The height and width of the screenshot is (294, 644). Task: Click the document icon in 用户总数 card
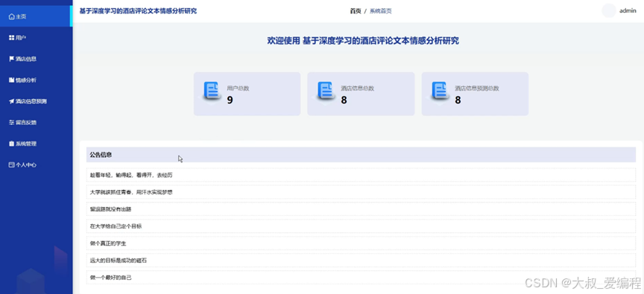pyautogui.click(x=212, y=91)
